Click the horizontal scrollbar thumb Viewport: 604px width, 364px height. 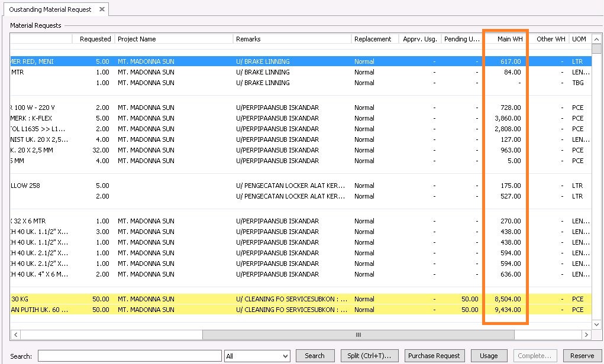click(358, 334)
